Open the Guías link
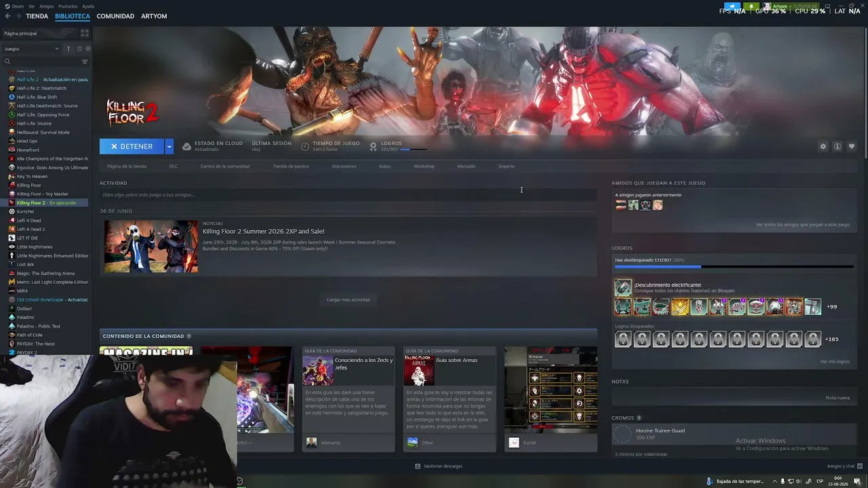This screenshot has height=488, width=868. (x=384, y=166)
